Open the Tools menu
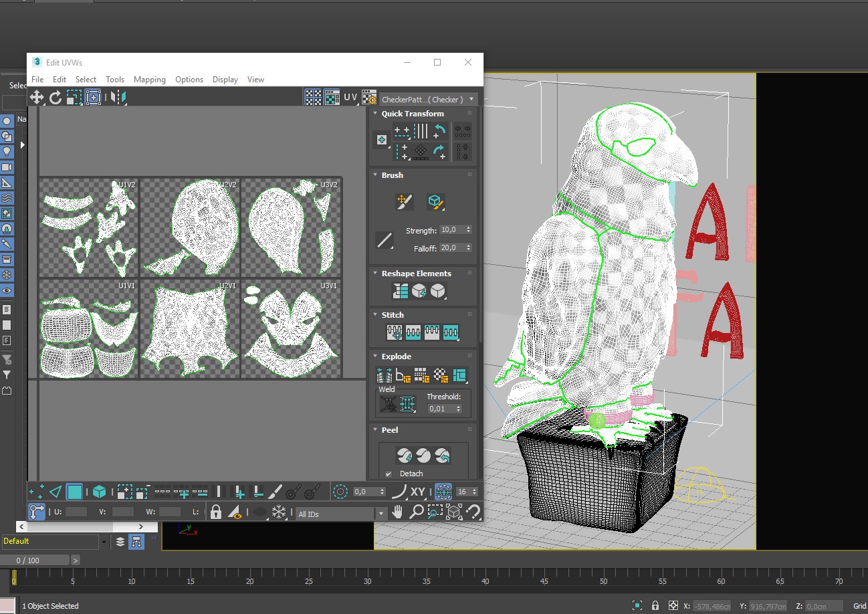Image resolution: width=868 pixels, height=614 pixels. click(115, 79)
